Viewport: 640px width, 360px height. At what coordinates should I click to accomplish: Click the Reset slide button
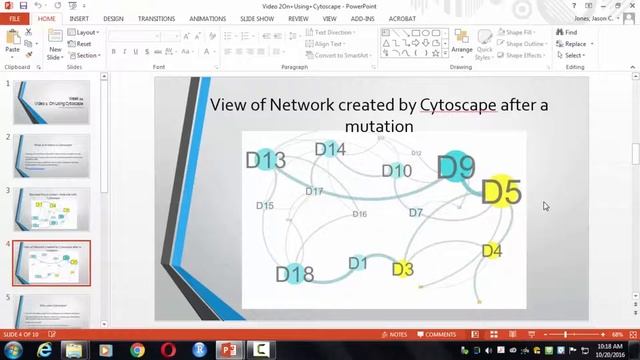(x=80, y=44)
